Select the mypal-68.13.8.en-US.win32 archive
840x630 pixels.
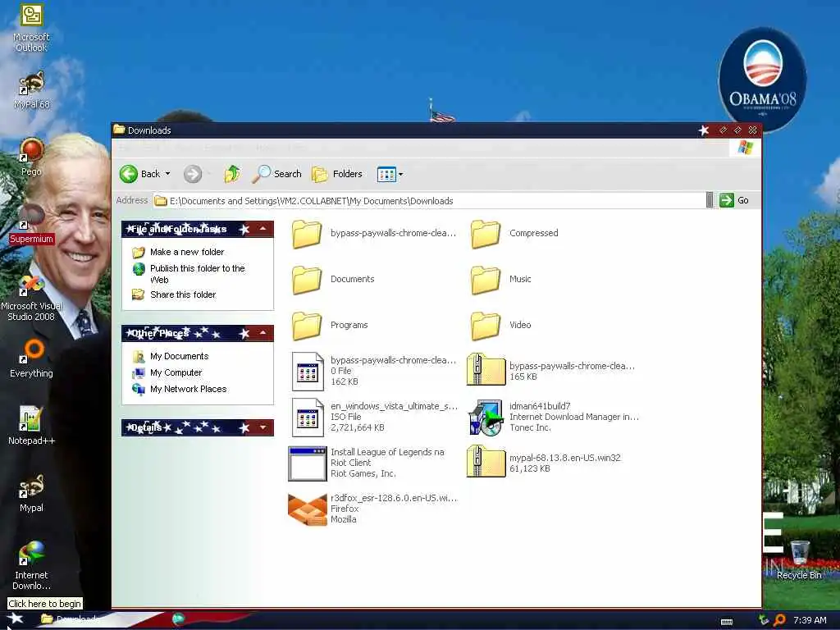[x=544, y=463]
